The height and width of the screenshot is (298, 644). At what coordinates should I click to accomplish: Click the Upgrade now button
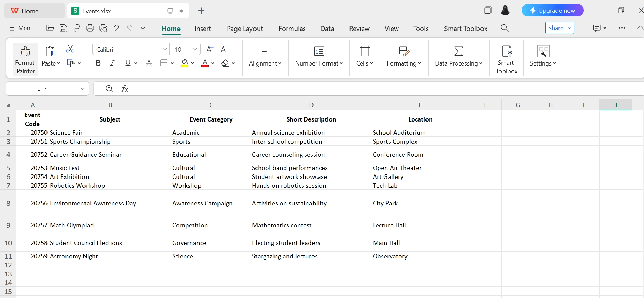(x=552, y=11)
